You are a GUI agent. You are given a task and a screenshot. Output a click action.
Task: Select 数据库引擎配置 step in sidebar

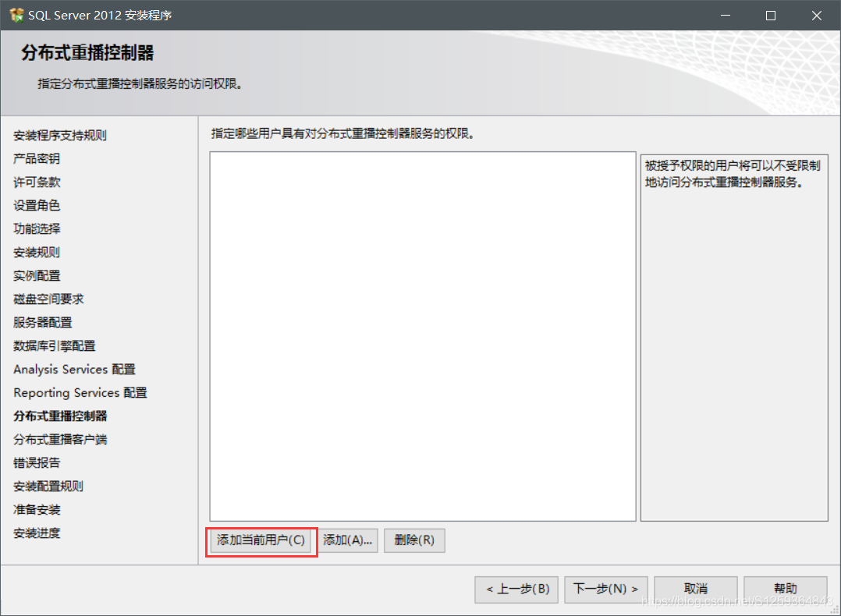(x=54, y=345)
